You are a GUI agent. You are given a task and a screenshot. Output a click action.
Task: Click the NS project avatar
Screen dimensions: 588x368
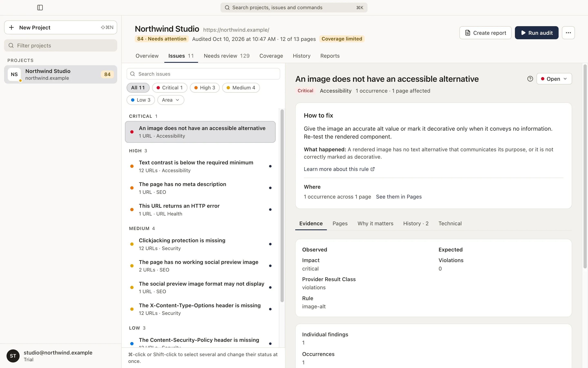click(14, 74)
